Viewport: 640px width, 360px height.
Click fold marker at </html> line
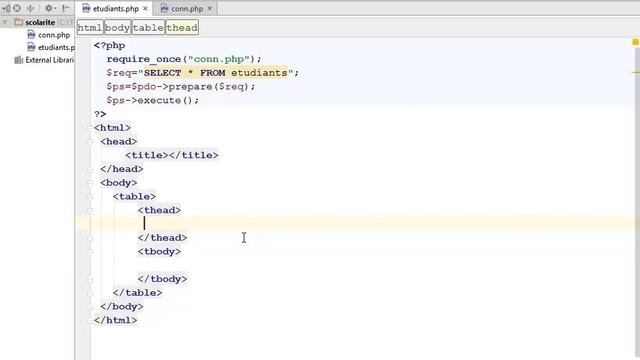[90, 321]
